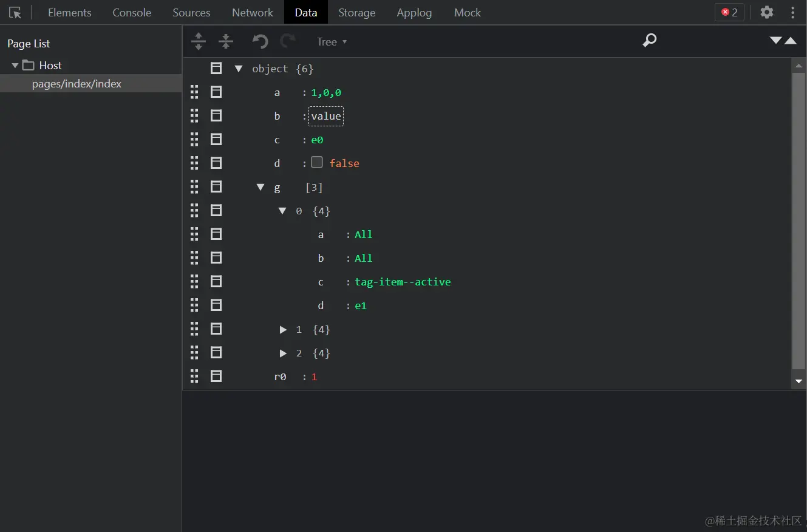Click drag handle of row a: 1,0,0
This screenshot has height=532, width=807.
coord(194,92)
